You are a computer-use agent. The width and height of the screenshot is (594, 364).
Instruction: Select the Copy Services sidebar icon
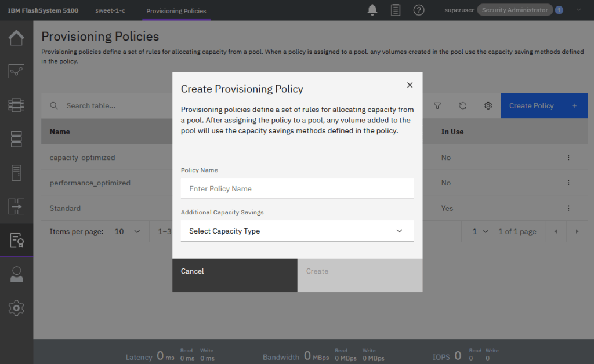click(x=16, y=206)
